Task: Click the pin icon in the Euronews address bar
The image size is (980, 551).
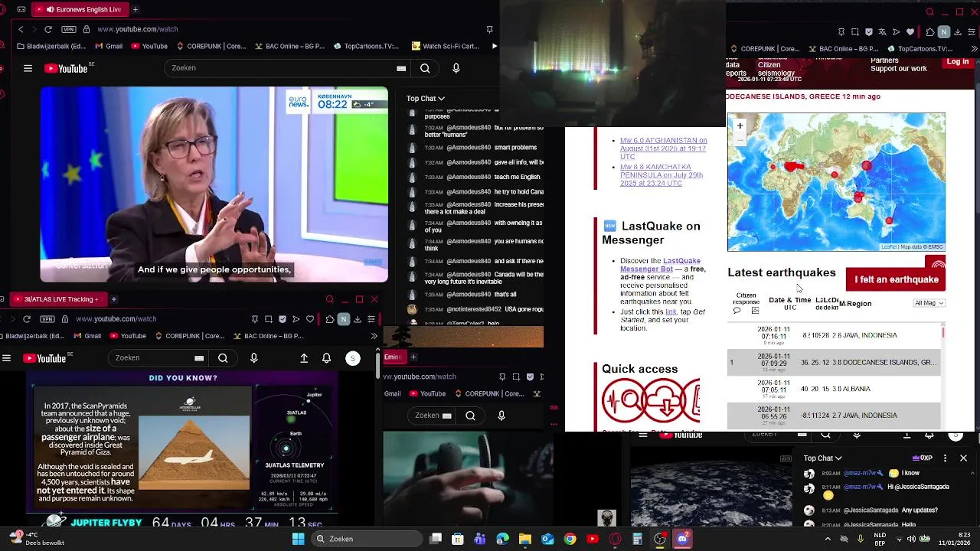Action: (x=489, y=29)
